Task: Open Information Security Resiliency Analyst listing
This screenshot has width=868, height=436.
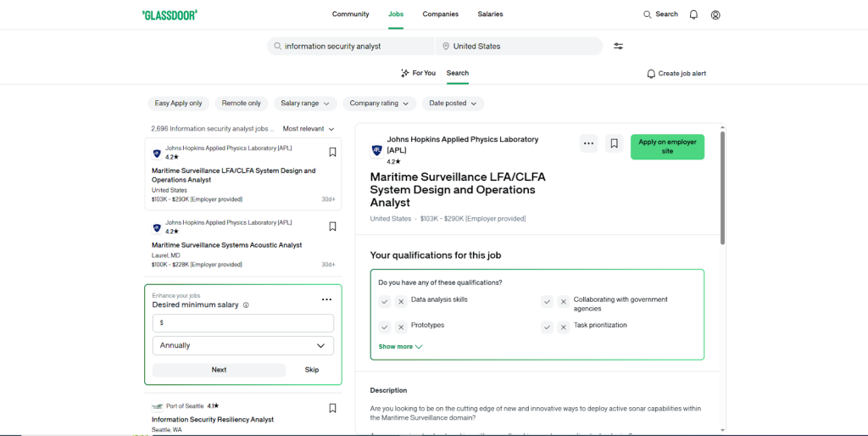Action: [213, 419]
